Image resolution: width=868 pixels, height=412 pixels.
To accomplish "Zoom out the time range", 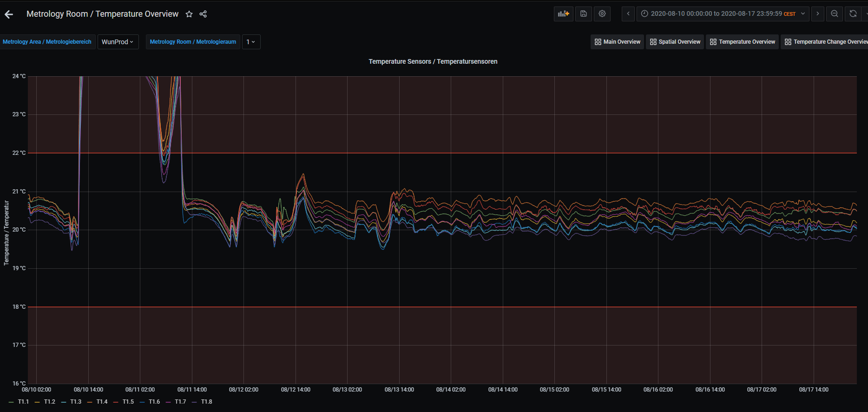I will pyautogui.click(x=835, y=14).
